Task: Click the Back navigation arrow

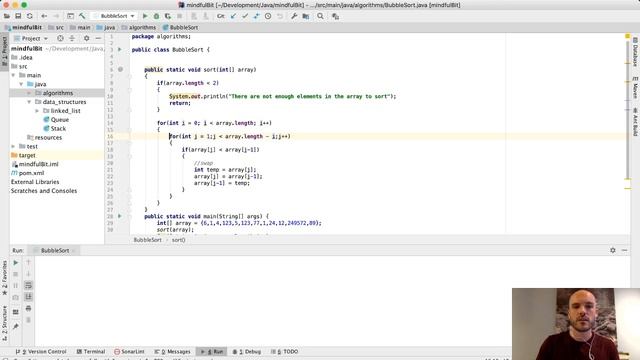Action: [44, 16]
